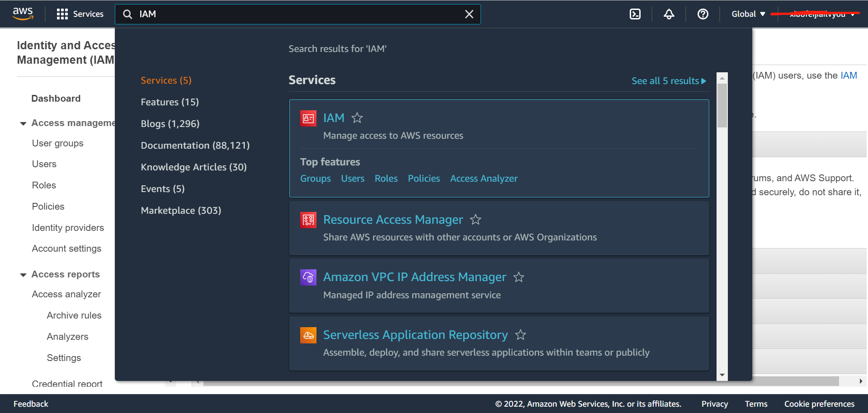The image size is (868, 413).
Task: Select Marketplace (303) results category
Action: (181, 211)
